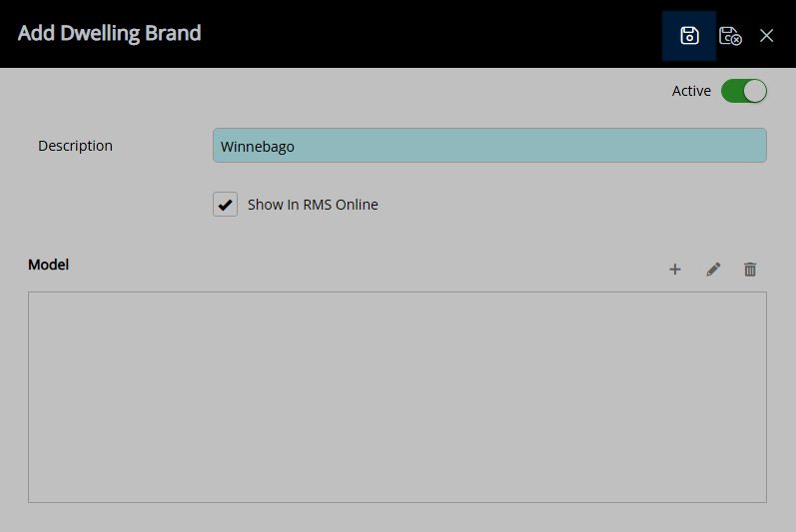Click the Show In RMS Online label
Viewport: 796px width, 532px height.
[313, 205]
